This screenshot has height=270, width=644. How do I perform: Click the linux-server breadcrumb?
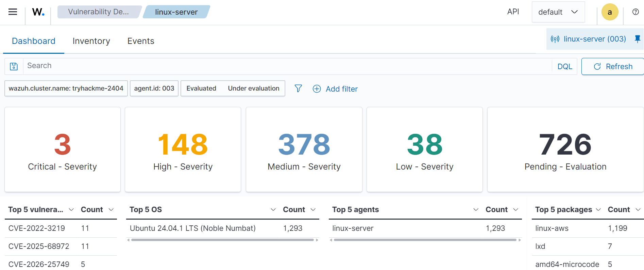click(x=176, y=12)
